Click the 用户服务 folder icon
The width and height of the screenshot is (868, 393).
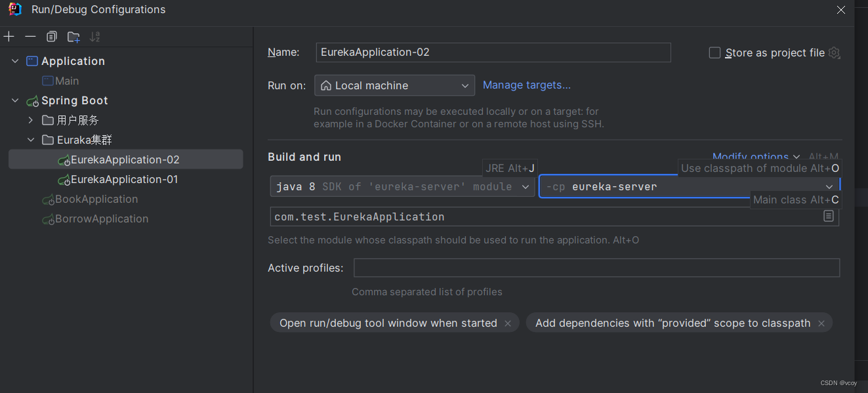[48, 120]
